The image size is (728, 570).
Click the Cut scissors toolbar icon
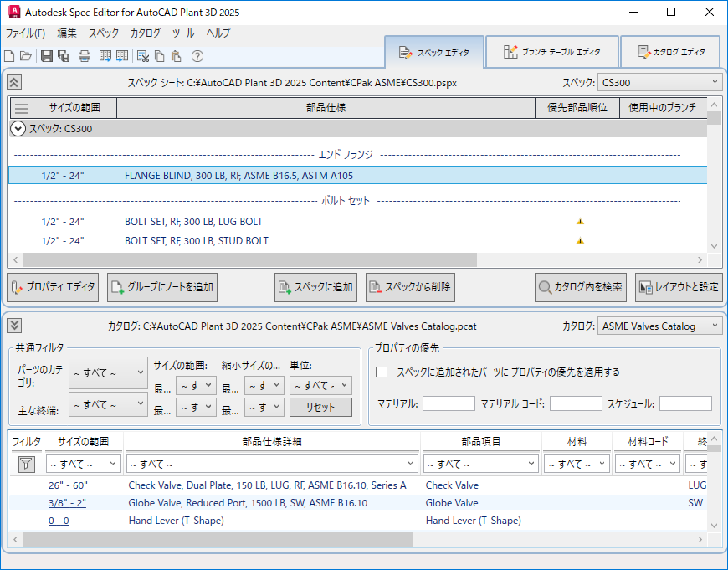coord(143,56)
